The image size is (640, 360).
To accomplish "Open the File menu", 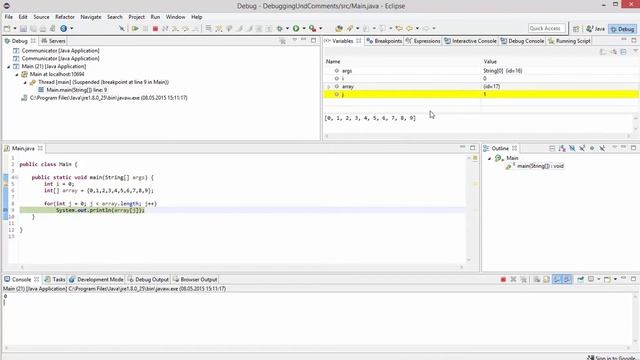I will tap(9, 17).
